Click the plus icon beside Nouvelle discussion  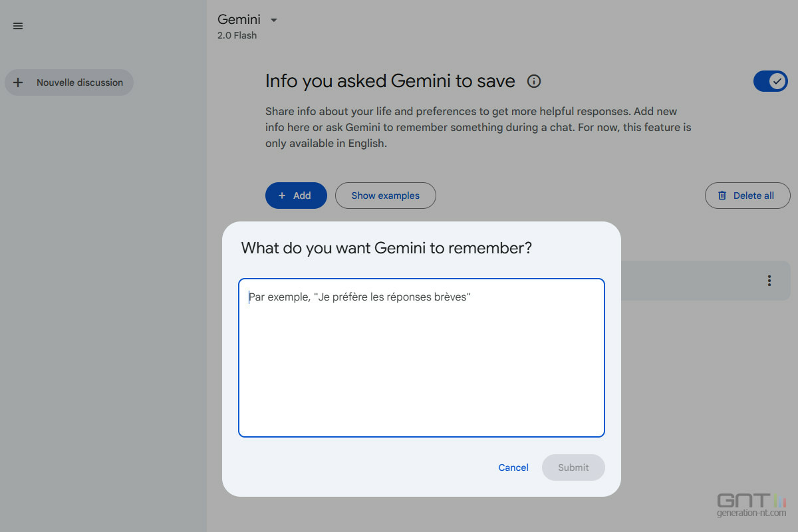18,82
